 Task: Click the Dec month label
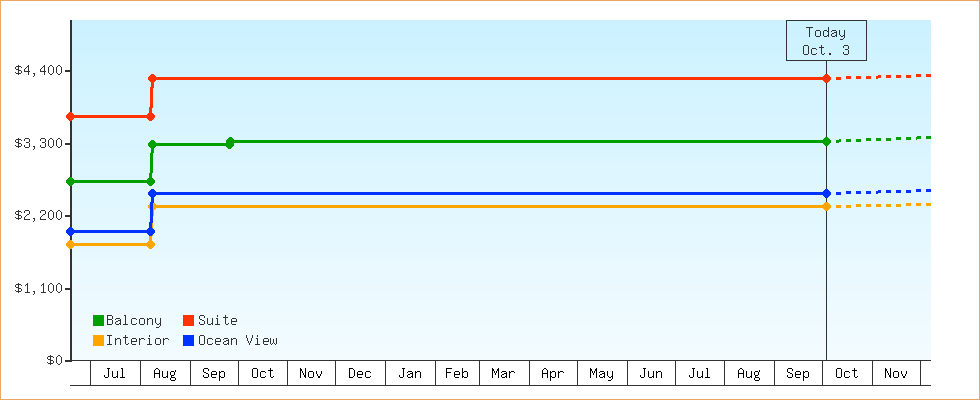coord(360,374)
